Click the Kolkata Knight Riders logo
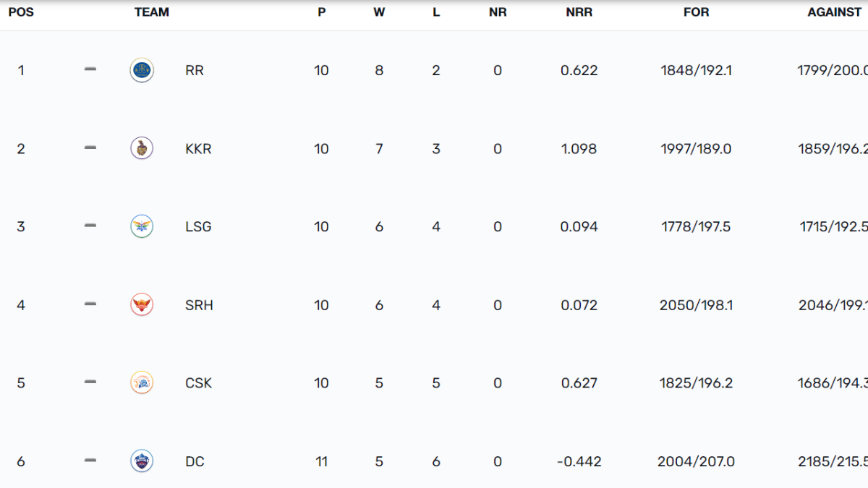868x488 pixels. click(142, 148)
